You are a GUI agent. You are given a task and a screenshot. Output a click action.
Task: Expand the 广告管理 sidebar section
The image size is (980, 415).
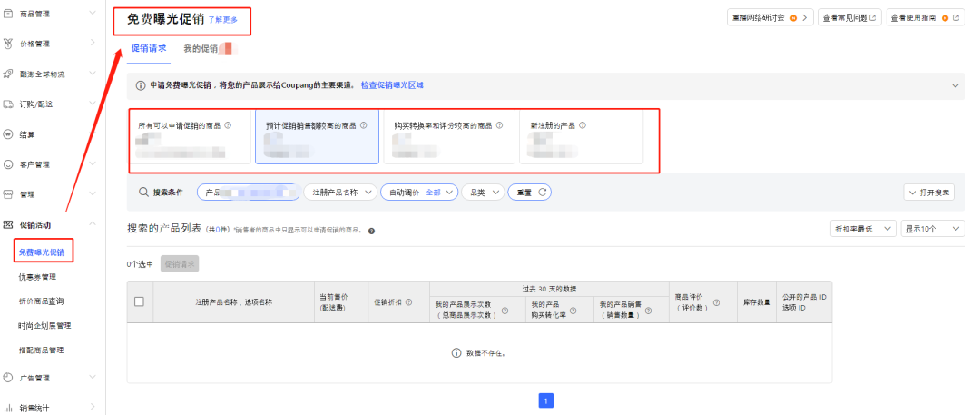coord(93,378)
